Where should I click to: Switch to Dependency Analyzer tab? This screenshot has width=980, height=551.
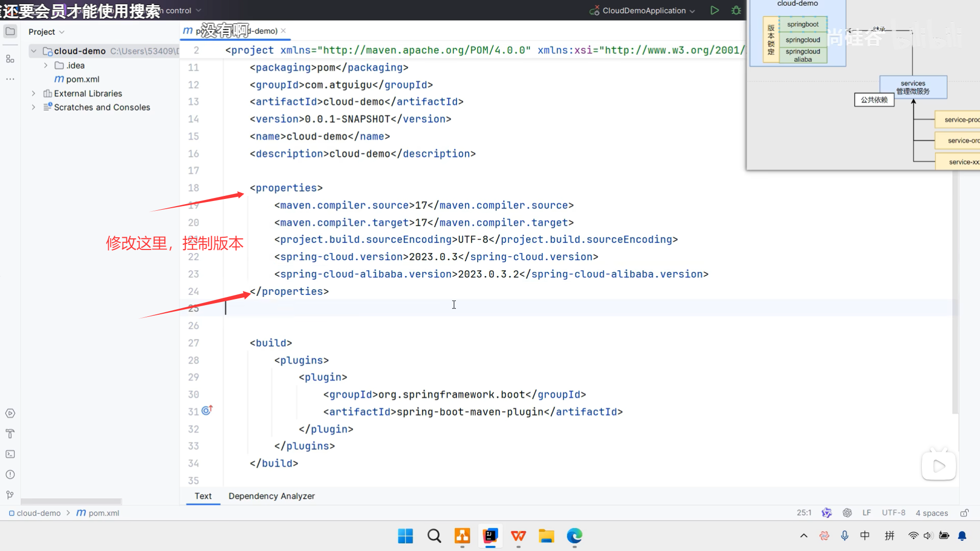pos(272,496)
